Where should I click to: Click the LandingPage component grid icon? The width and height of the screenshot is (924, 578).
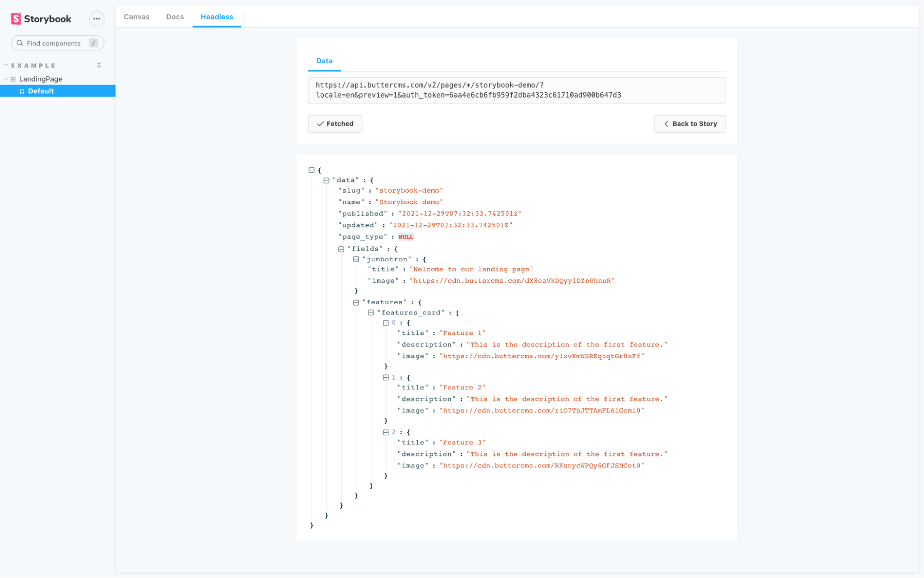[13, 79]
